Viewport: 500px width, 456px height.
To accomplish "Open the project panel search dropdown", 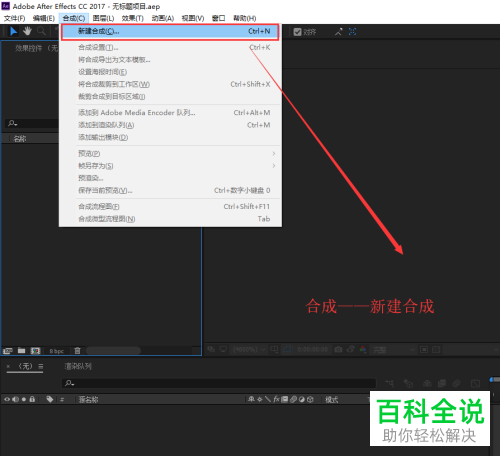I will pyautogui.click(x=13, y=123).
